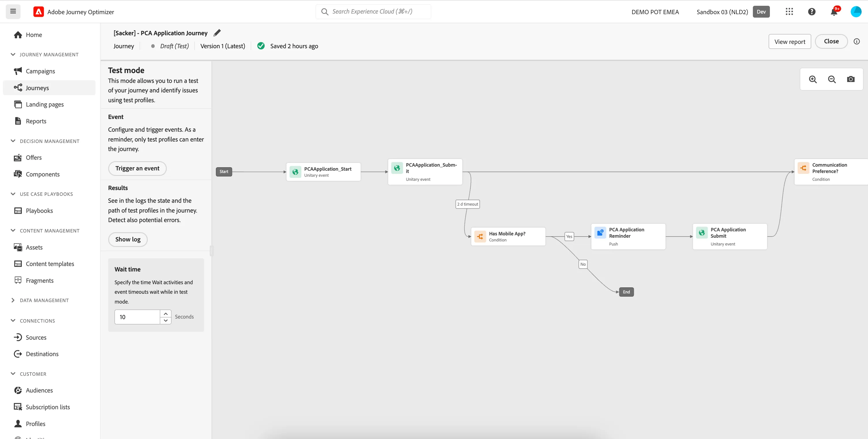The width and height of the screenshot is (868, 439).
Task: Increase wait time with up stepper arrow
Action: click(165, 314)
